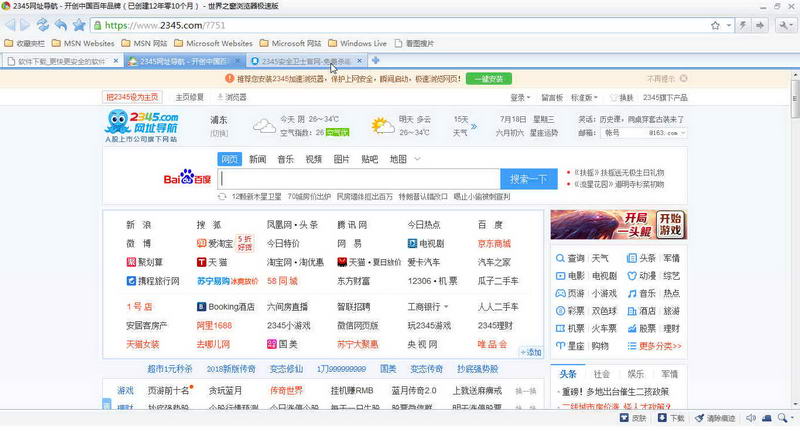The height and width of the screenshot is (431, 800).
Task: Expand the address bar star dropdown arrow
Action: [x=729, y=26]
